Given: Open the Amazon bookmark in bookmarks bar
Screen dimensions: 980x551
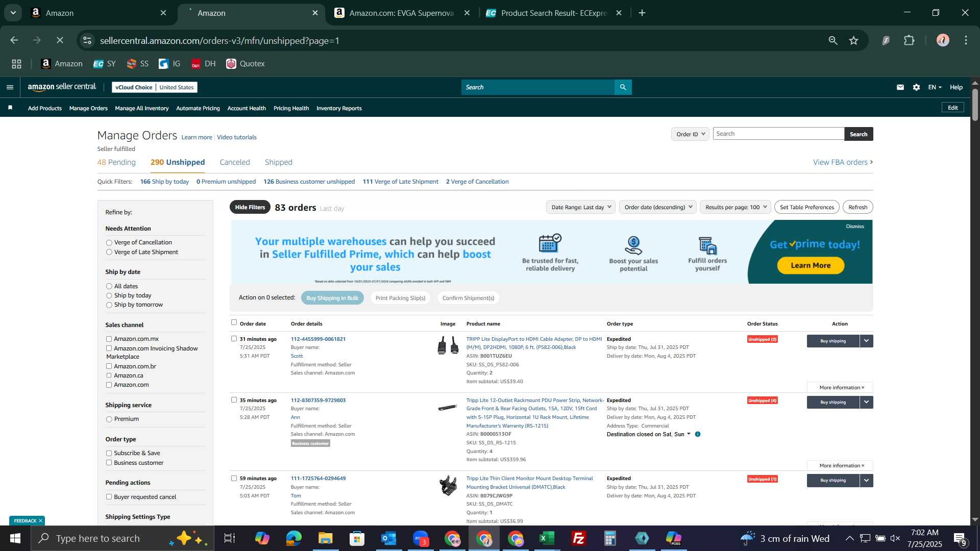Looking at the screenshot, I should [x=62, y=64].
